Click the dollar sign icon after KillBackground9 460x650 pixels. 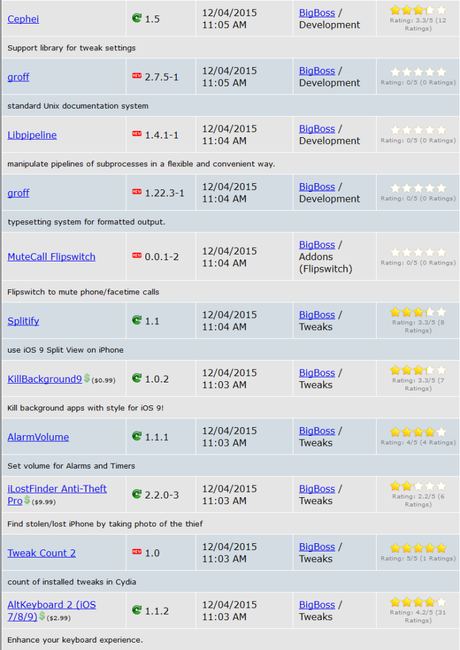(x=87, y=378)
